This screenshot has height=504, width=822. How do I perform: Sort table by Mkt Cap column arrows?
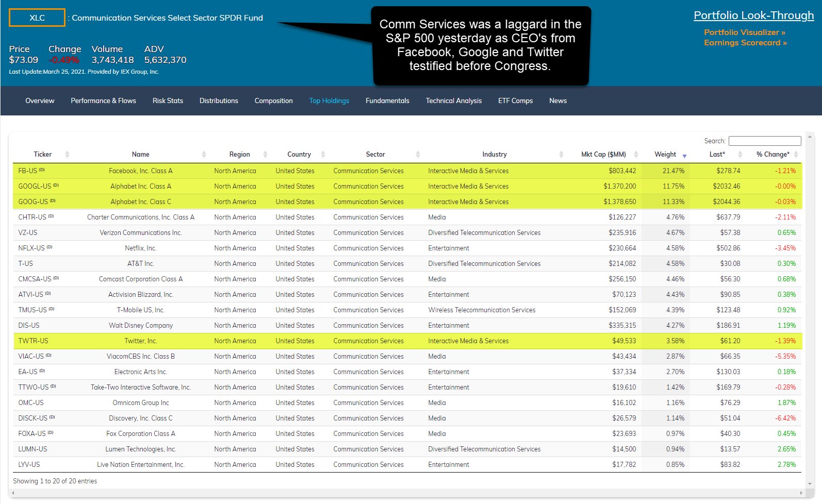pyautogui.click(x=636, y=155)
